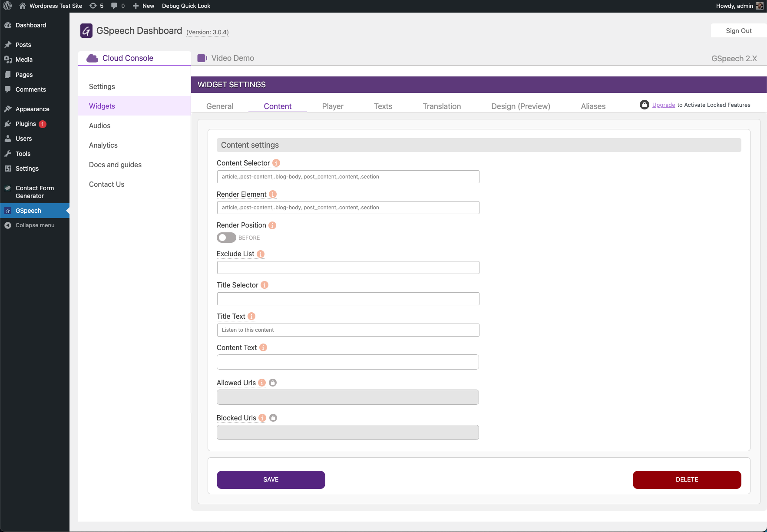
Task: Show info for Render Position
Action: click(x=272, y=225)
